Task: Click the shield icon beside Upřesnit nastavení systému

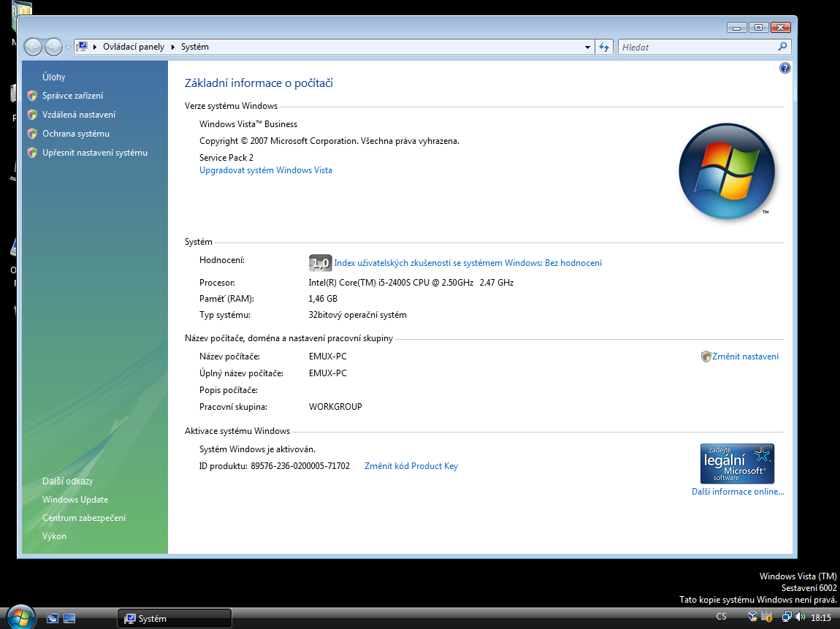Action: pos(32,153)
